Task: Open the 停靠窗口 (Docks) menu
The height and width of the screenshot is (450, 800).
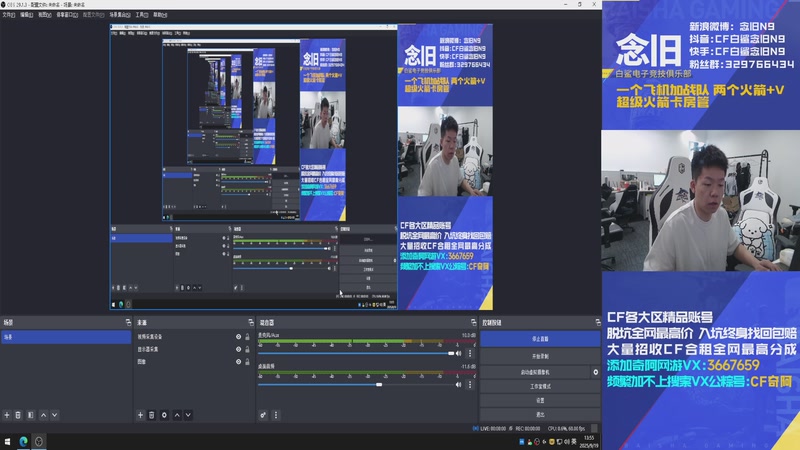Action: [x=67, y=15]
